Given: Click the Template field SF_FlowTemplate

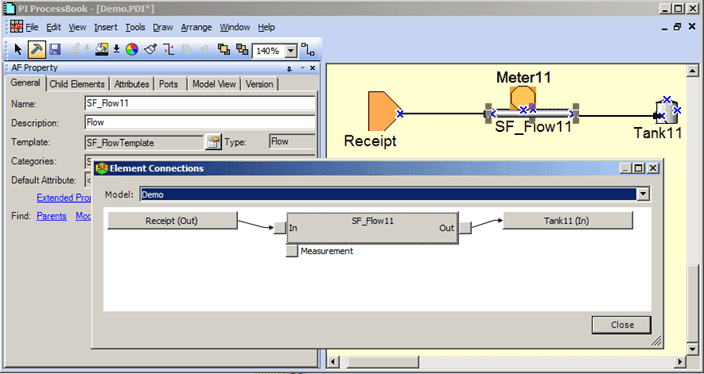Looking at the screenshot, I should click(144, 143).
